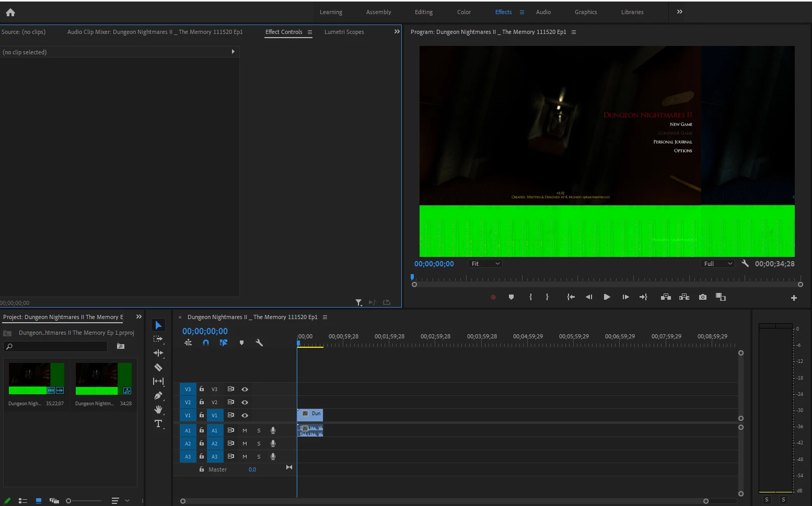The height and width of the screenshot is (506, 812).
Task: Step forward one frame
Action: (625, 297)
